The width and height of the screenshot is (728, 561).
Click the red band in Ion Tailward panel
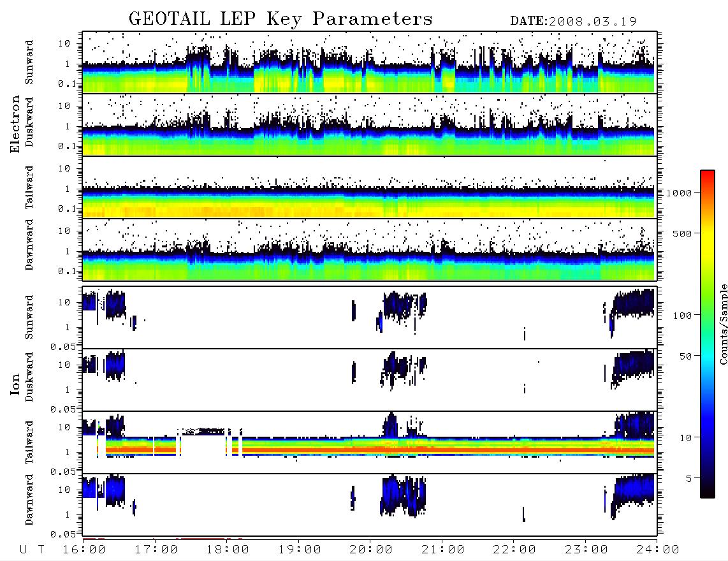pos(380,450)
